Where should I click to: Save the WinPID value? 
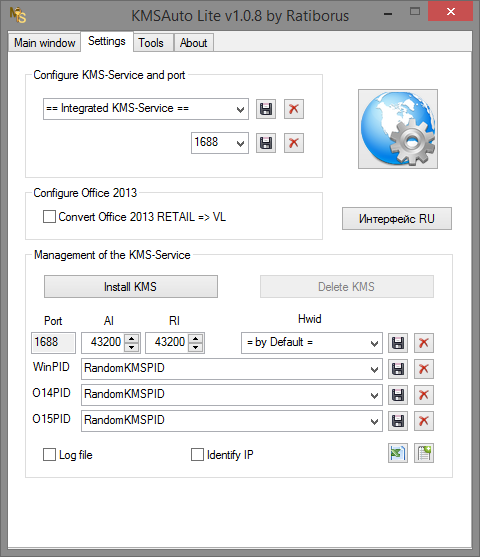398,369
